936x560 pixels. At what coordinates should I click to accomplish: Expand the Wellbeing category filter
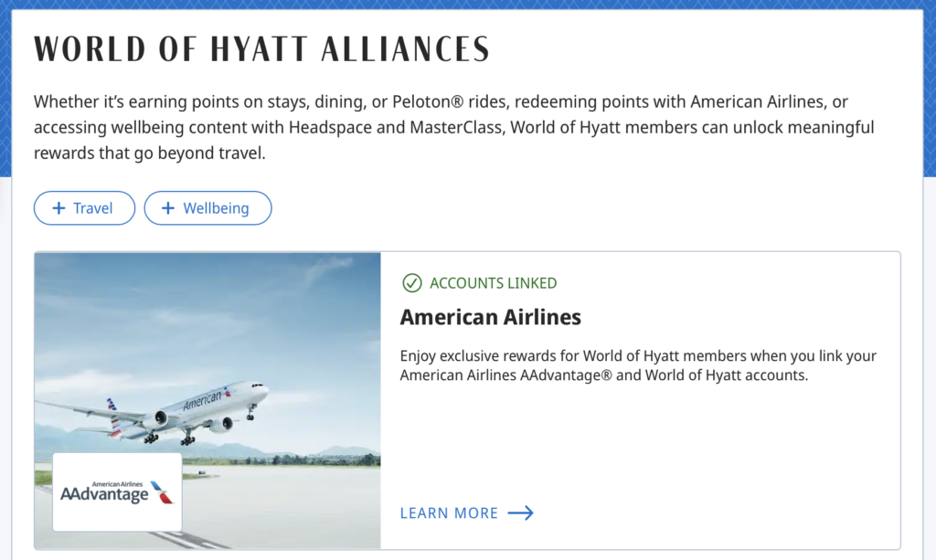208,208
